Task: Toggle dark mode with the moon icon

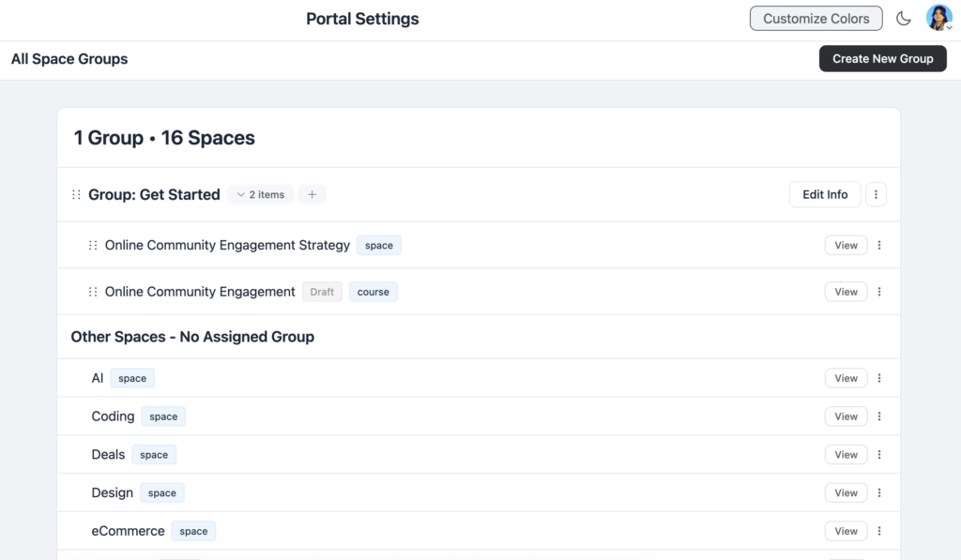Action: click(904, 19)
